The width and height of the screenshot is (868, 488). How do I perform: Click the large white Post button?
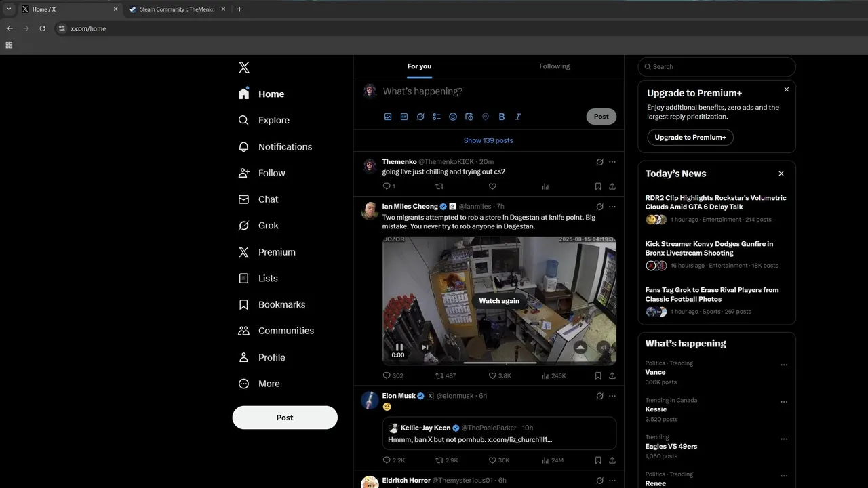pos(285,418)
